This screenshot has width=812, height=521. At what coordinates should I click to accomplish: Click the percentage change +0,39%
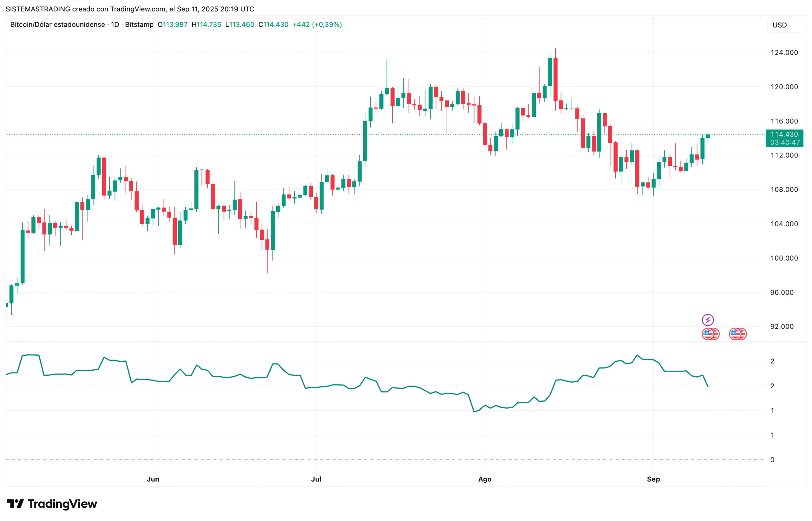[x=327, y=24]
